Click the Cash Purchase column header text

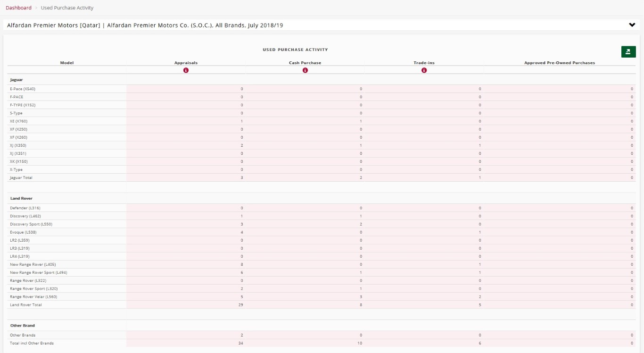305,63
